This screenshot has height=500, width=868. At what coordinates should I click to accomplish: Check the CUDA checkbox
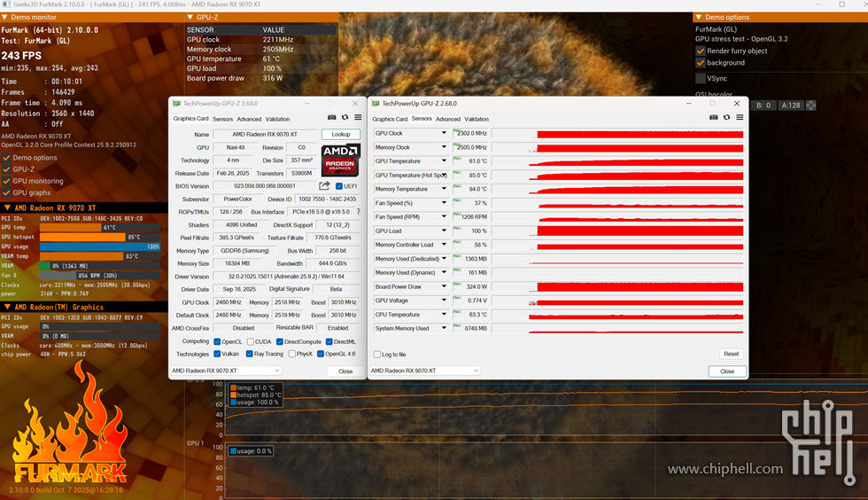tap(250, 341)
